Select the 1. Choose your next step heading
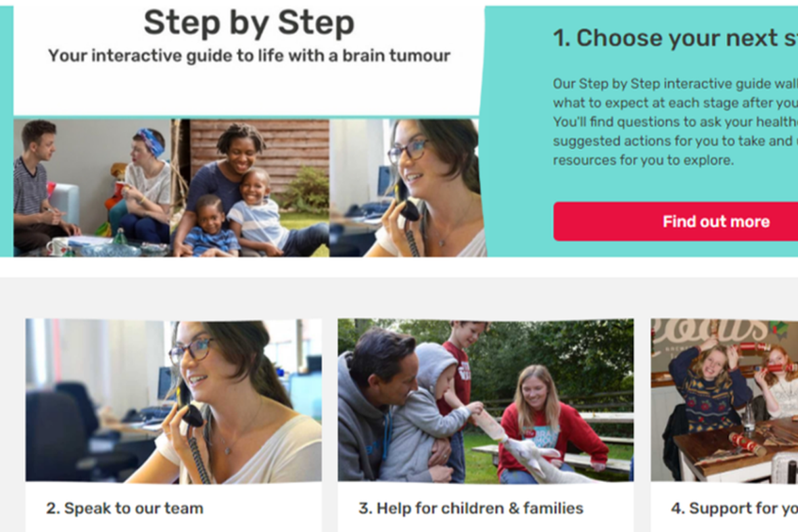Image resolution: width=798 pixels, height=532 pixels. click(676, 38)
